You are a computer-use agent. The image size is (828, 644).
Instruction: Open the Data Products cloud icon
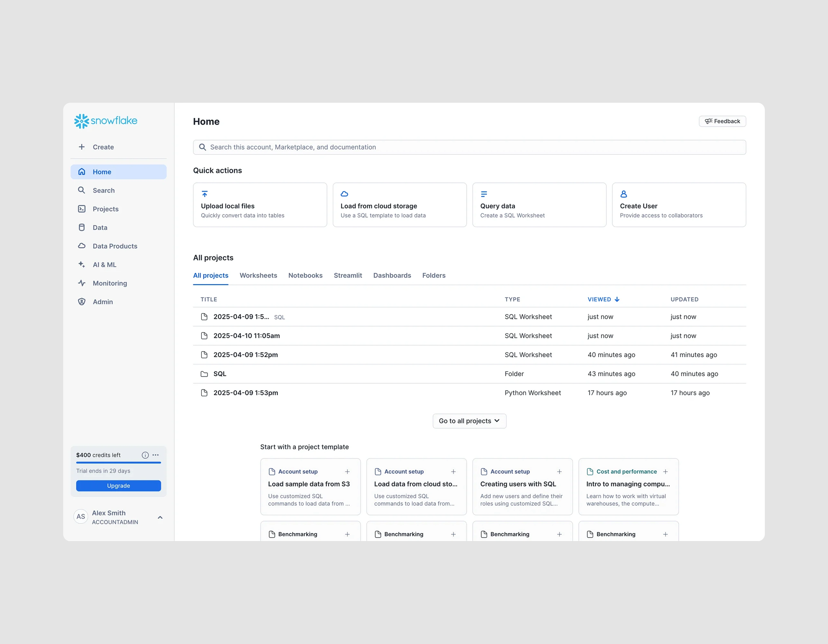click(82, 246)
